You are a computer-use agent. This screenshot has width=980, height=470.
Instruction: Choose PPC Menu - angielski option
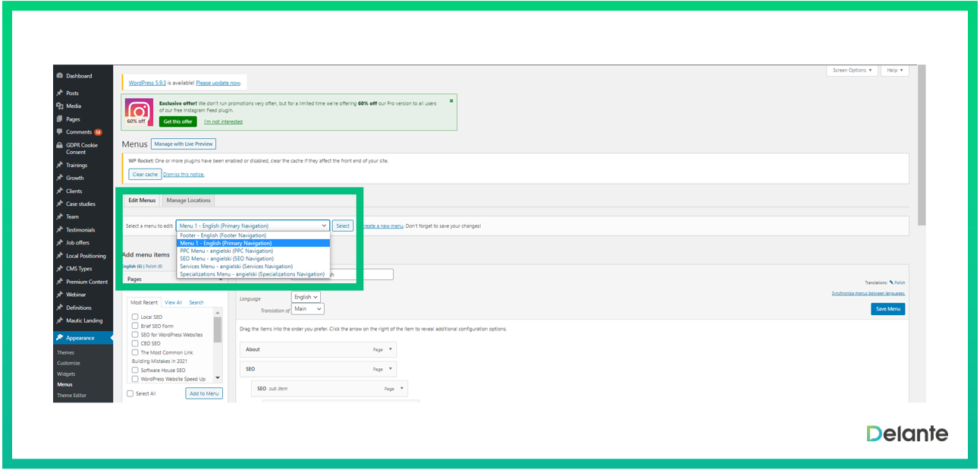pos(253,251)
